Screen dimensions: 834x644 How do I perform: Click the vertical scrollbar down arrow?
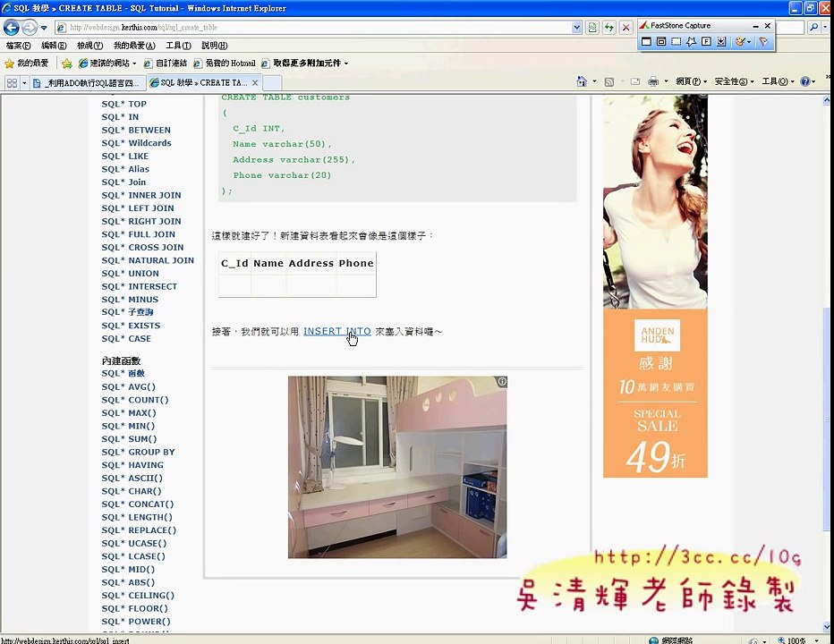point(827,627)
